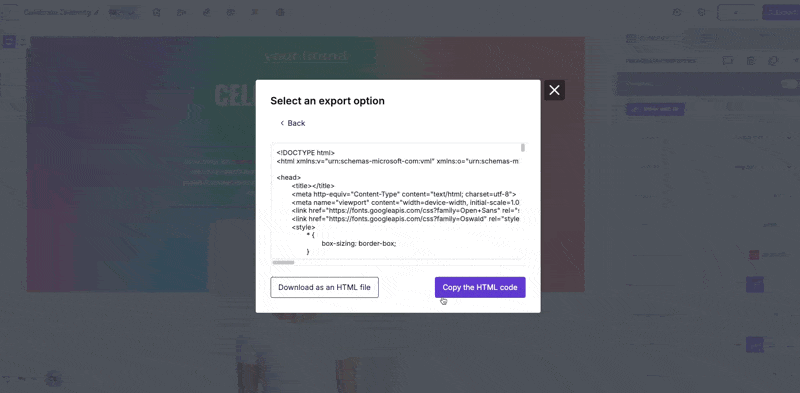Click the purple square icon beside the canvas
800x393 pixels.
9,41
